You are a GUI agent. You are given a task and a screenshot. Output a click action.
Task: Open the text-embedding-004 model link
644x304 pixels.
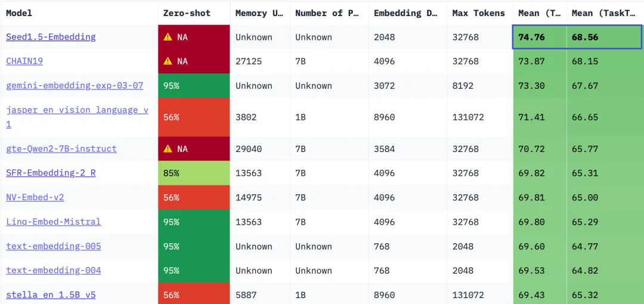click(54, 271)
